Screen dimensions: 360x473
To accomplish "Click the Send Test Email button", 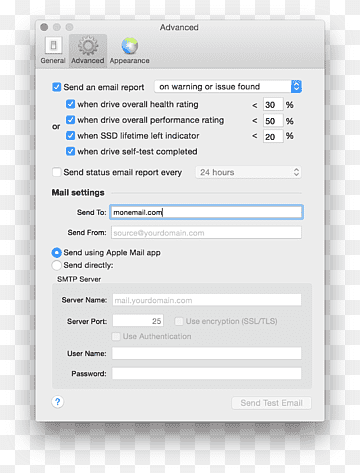I will [x=271, y=403].
